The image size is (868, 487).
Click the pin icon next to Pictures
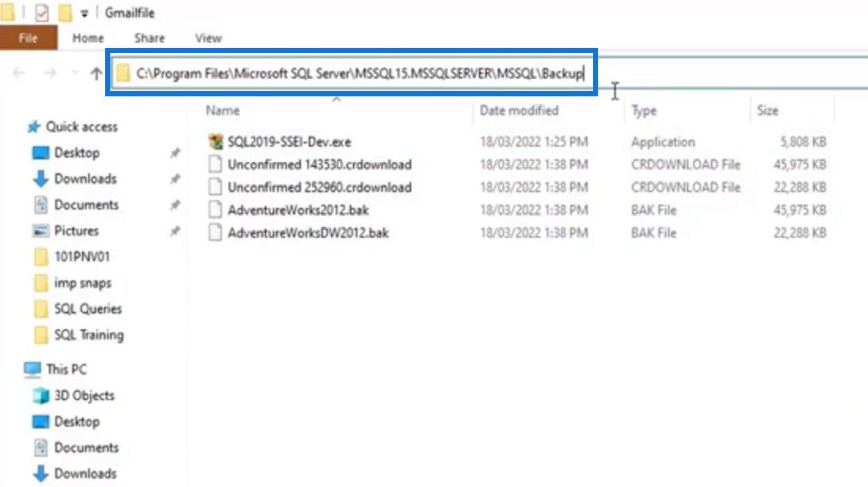(x=175, y=231)
